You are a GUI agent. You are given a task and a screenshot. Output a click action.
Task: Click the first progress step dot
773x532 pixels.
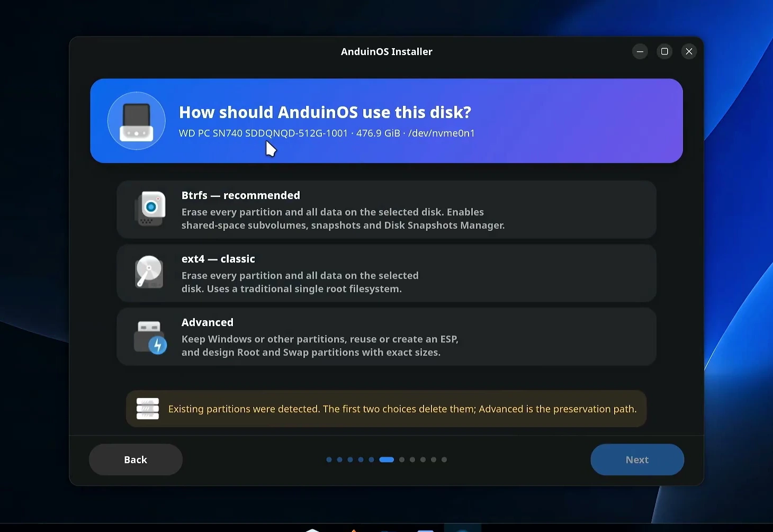[329, 459]
